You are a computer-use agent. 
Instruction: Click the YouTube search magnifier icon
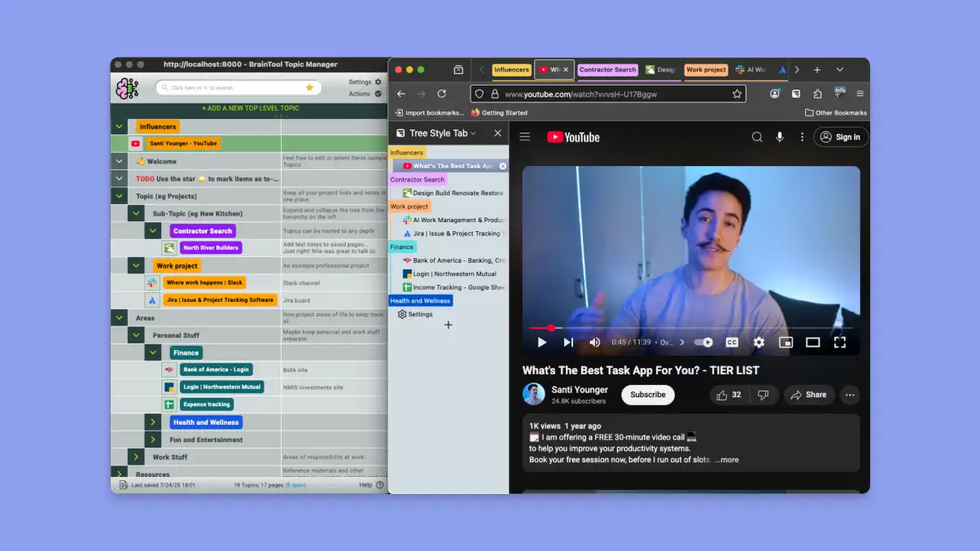(757, 137)
